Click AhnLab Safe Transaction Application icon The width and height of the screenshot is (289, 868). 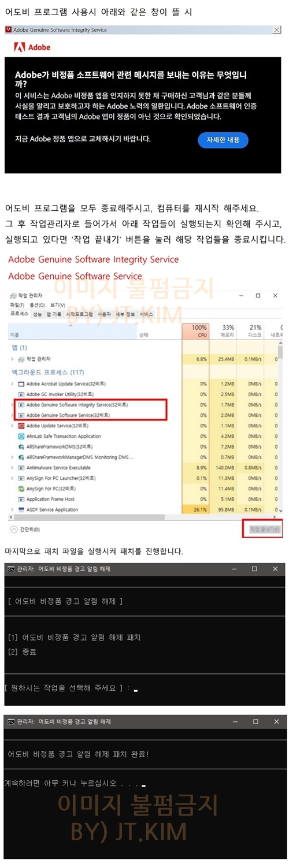(x=21, y=436)
